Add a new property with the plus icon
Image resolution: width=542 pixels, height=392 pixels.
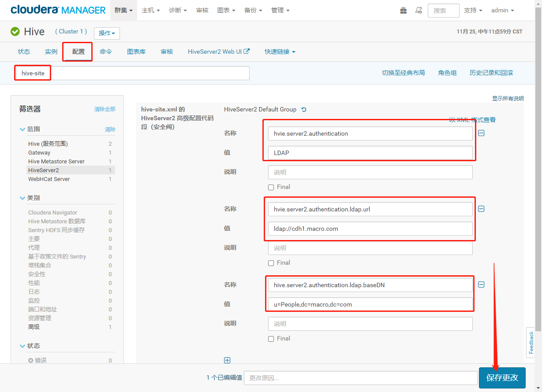(227, 360)
